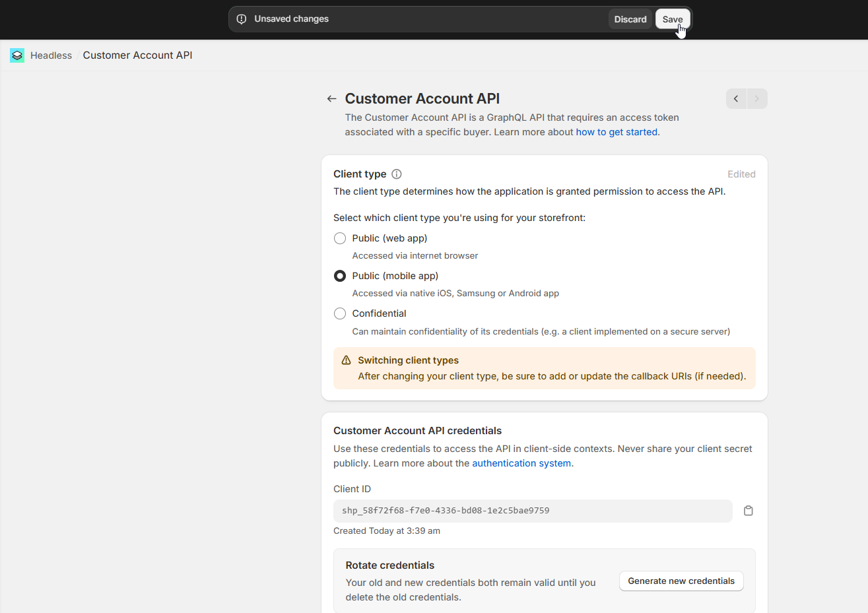This screenshot has height=613, width=868.
Task: Click the back arrow beside Customer Account API
Action: [331, 99]
